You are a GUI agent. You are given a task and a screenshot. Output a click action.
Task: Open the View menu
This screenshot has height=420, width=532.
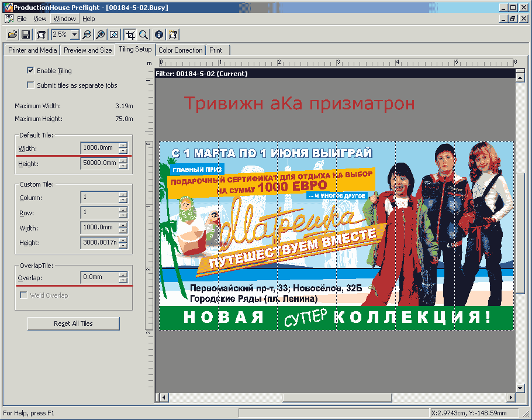point(40,19)
